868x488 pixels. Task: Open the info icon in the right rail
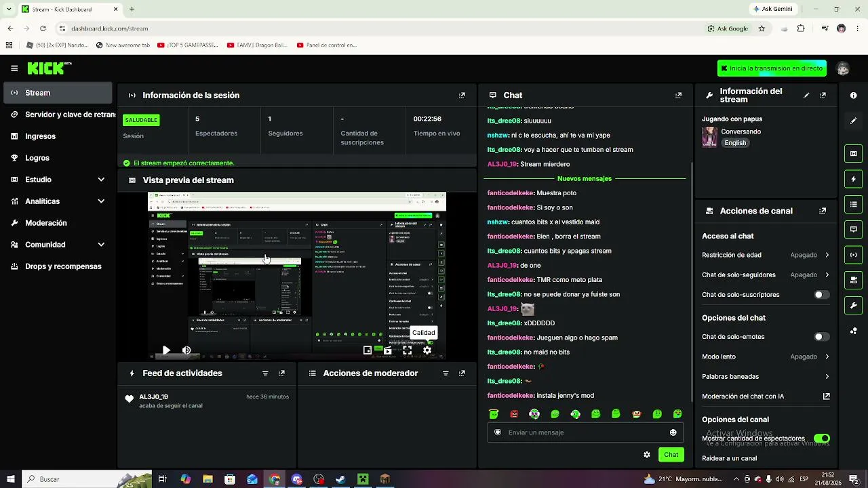coord(853,96)
